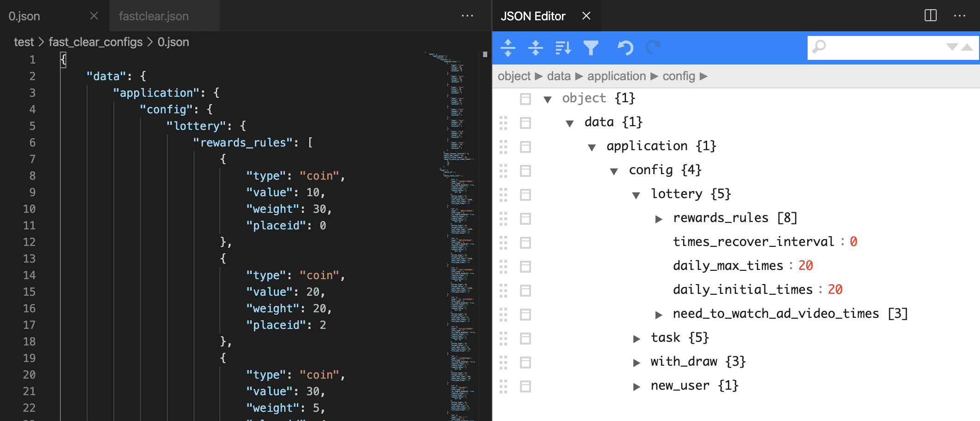Open context menu for times_recover_interval row
The height and width of the screenshot is (421, 980).
point(525,243)
